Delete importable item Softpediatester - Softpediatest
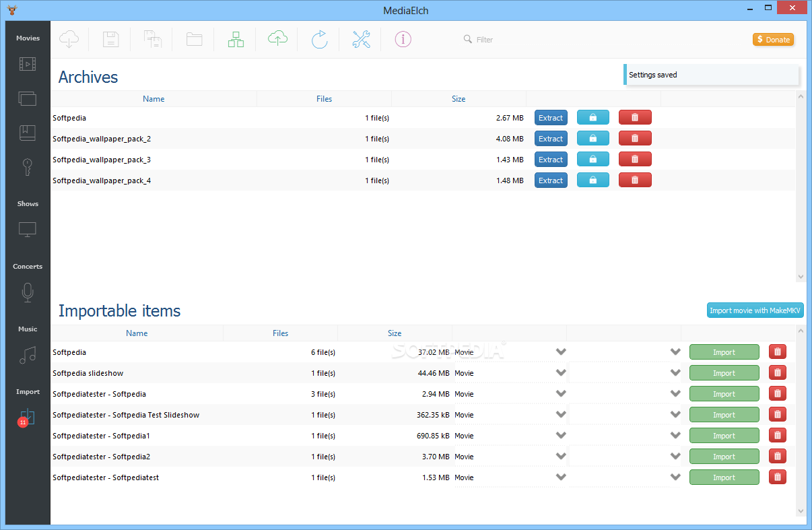The width and height of the screenshot is (812, 530). (x=778, y=477)
